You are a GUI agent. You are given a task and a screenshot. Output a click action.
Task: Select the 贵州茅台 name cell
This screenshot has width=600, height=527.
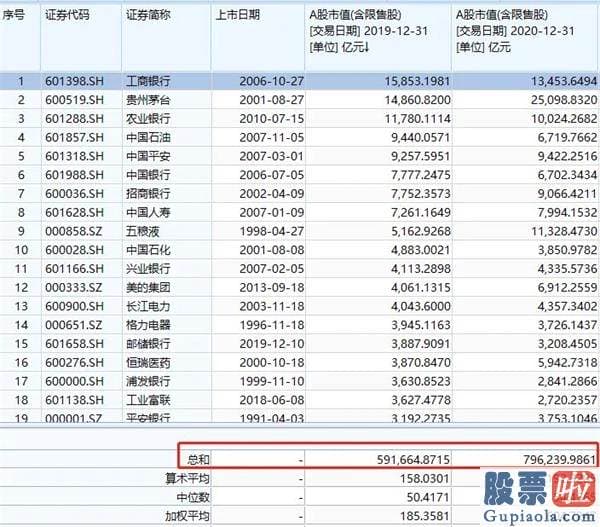coord(148,100)
